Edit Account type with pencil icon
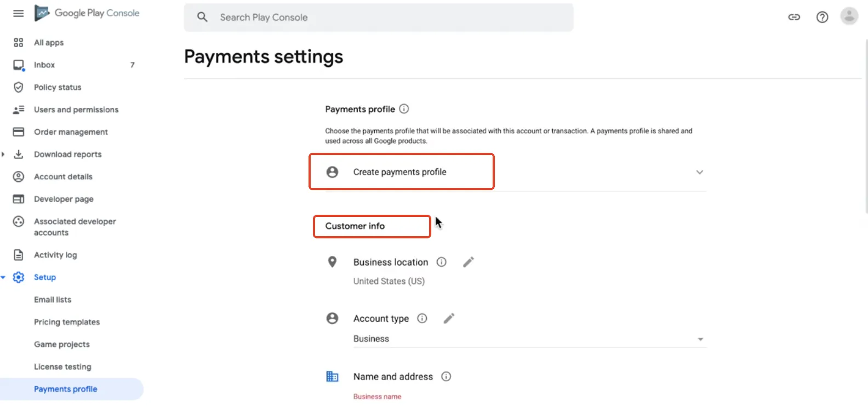 pyautogui.click(x=449, y=318)
